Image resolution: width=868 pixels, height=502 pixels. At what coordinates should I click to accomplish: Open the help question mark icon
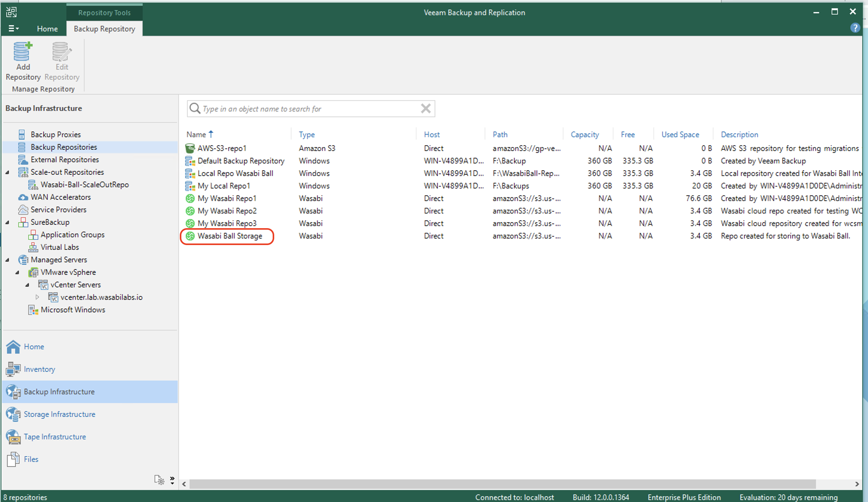(x=855, y=28)
